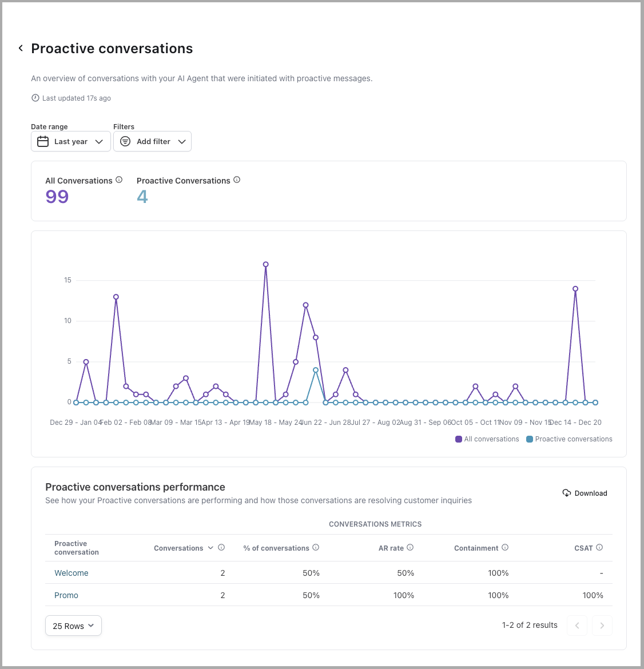
Task: Click the back arrow beside Proactive conversations
Action: tap(21, 48)
